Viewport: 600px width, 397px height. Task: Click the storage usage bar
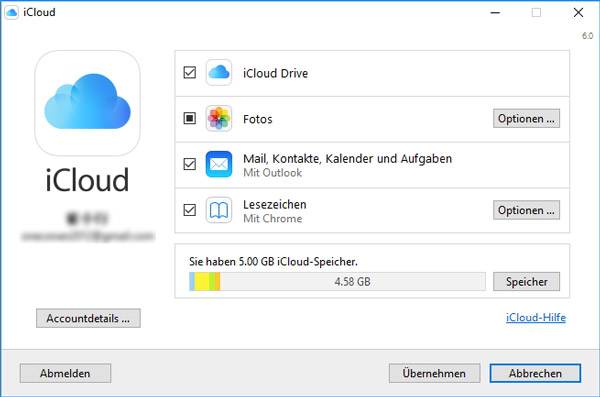(337, 282)
